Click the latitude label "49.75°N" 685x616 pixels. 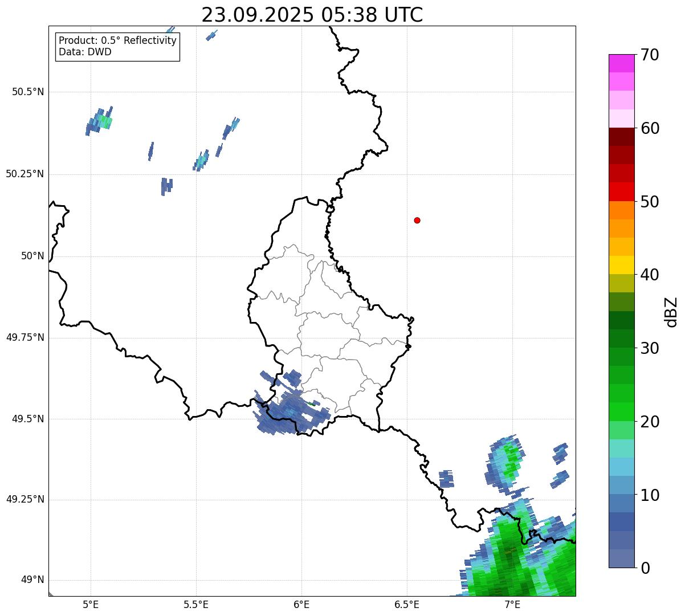[25, 337]
